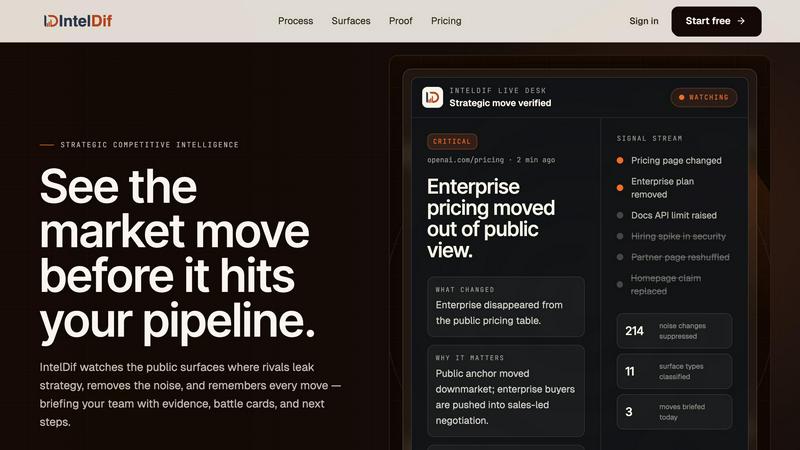Click the 'Strategic move verified' title

[500, 103]
